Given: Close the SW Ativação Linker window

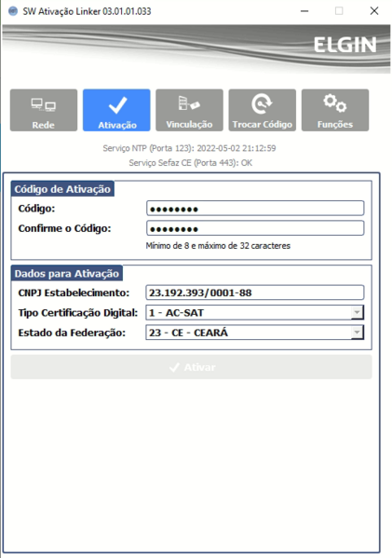Looking at the screenshot, I should (374, 11).
